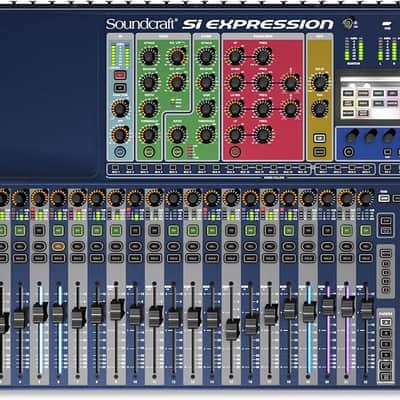Click the first encoder knob in blue section
Screen dimensions: 400x400
pos(352,136)
